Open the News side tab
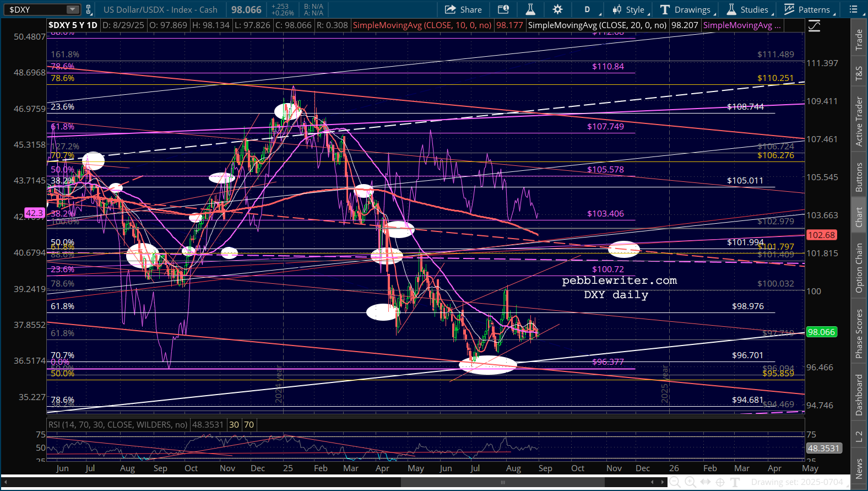 859,468
